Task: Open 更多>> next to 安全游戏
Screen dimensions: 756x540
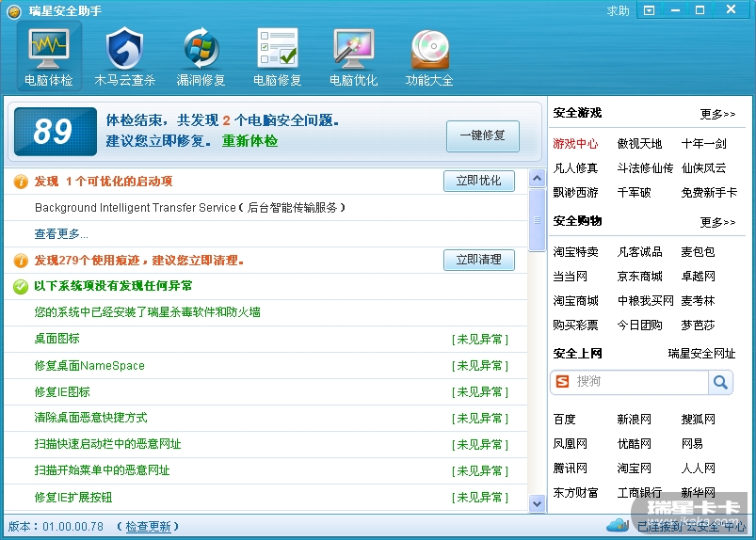Action: tap(717, 114)
